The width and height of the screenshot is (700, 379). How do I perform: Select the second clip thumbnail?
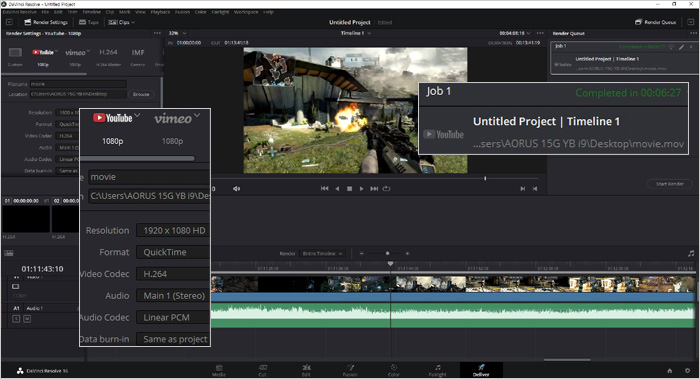(65, 219)
